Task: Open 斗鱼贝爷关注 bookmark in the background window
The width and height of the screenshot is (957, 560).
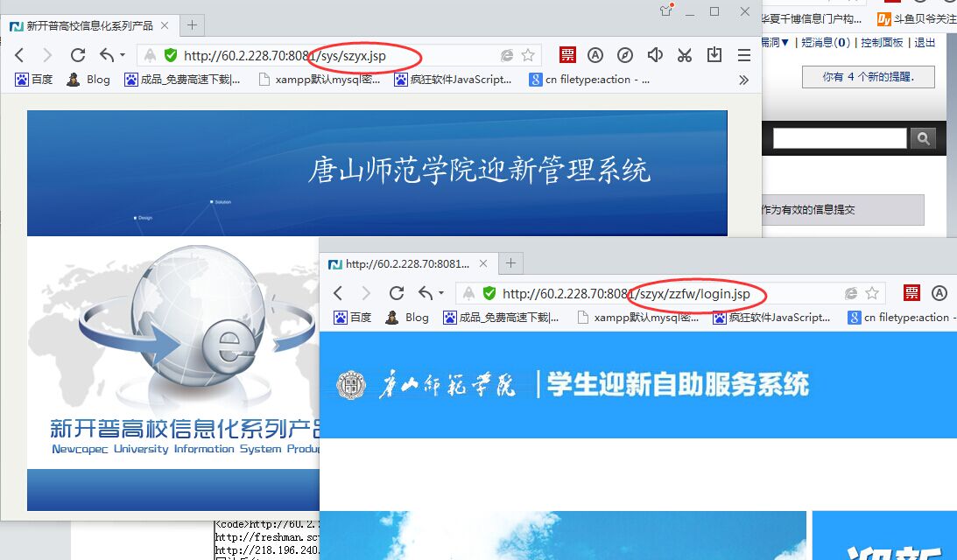Action: [x=917, y=19]
